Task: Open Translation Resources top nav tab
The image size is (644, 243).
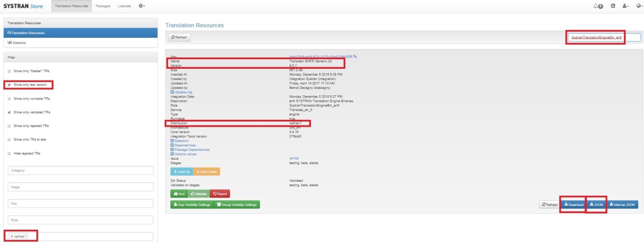Action: [x=72, y=6]
